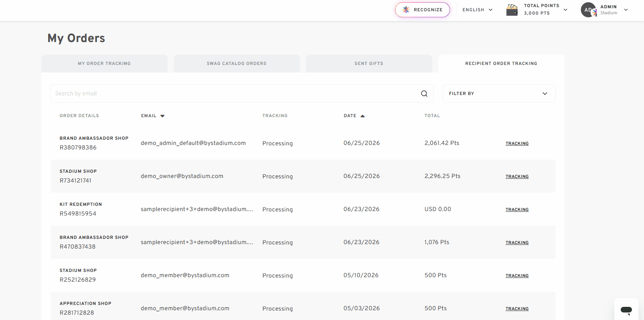The height and width of the screenshot is (320, 644).
Task: Switch to My Order Tracking tab
Action: (x=105, y=63)
